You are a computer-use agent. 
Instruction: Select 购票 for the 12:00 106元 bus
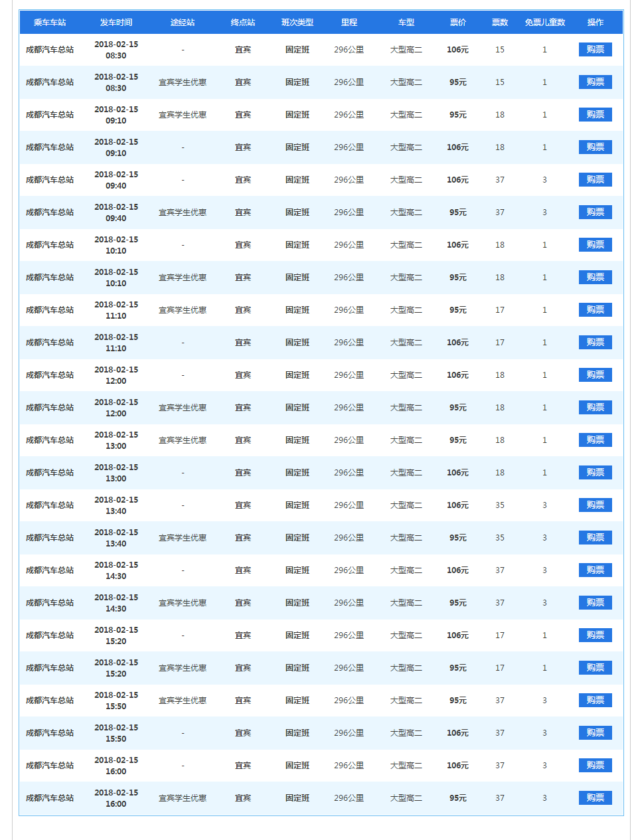(595, 375)
